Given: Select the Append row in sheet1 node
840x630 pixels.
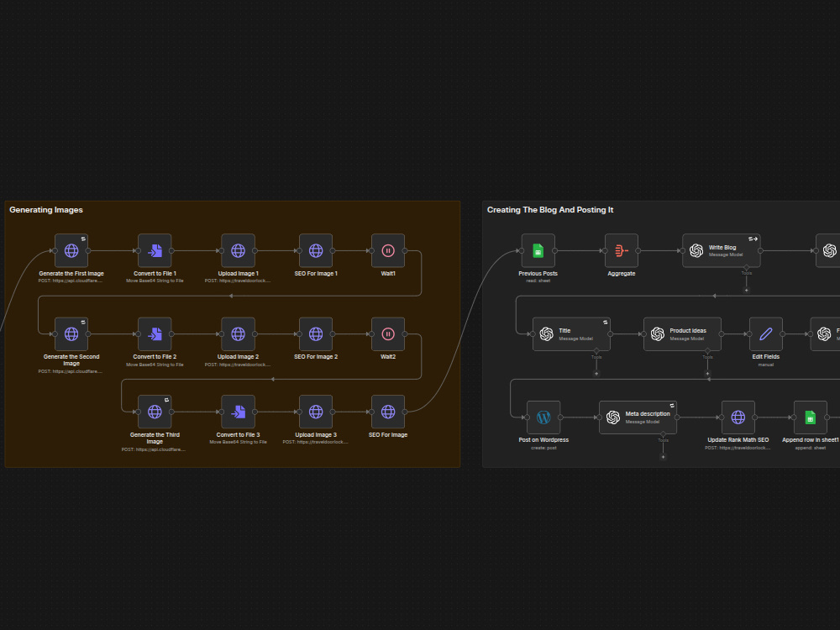Looking at the screenshot, I should (810, 417).
